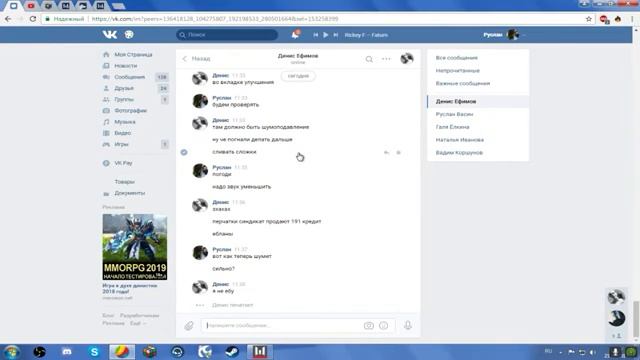Skip to previous track in header player

316,35
